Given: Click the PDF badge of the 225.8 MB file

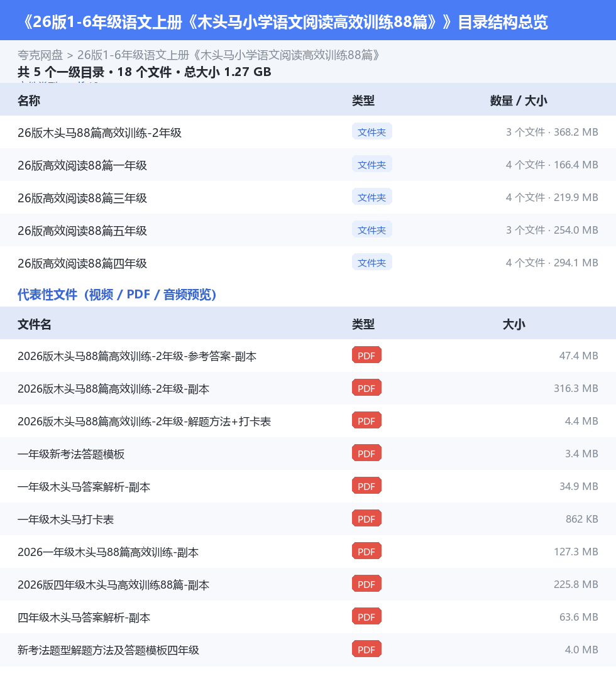Looking at the screenshot, I should coord(366,584).
